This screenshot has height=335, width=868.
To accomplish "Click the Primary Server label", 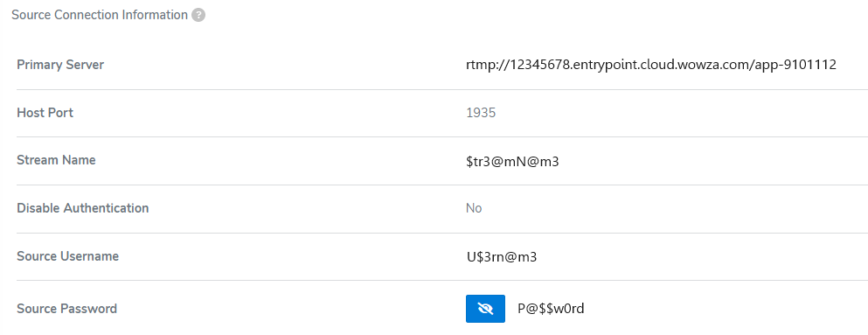I will pos(60,65).
